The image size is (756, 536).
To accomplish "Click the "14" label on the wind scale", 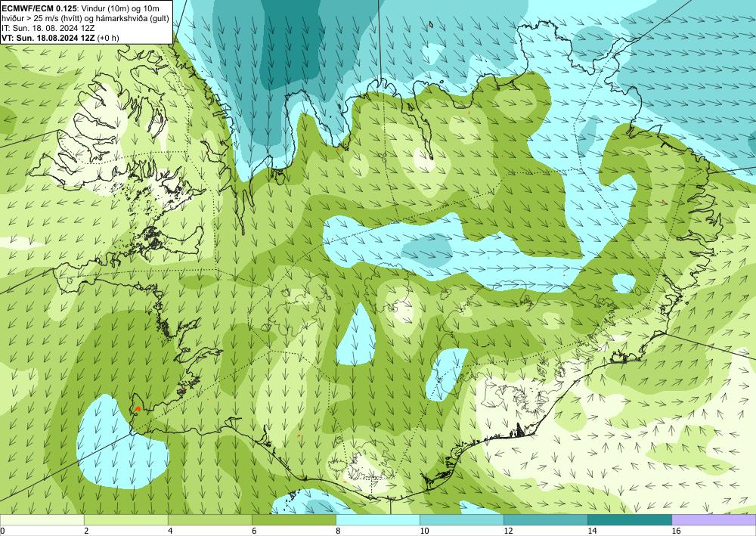I will click(x=592, y=531).
